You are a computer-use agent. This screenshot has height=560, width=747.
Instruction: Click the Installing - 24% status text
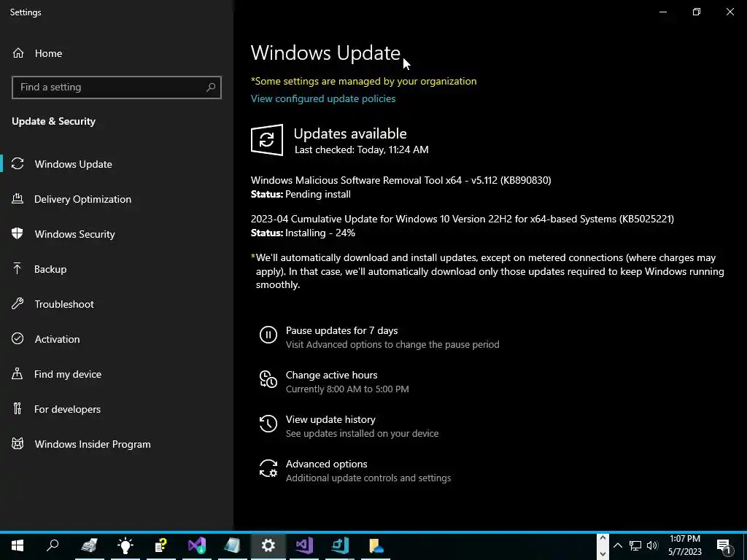pyautogui.click(x=320, y=233)
